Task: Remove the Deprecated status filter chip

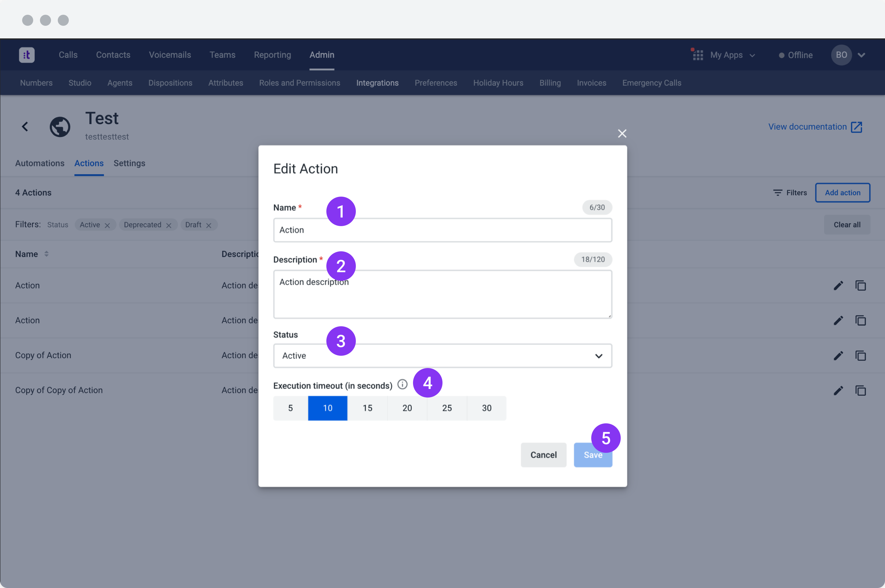Action: (x=169, y=225)
